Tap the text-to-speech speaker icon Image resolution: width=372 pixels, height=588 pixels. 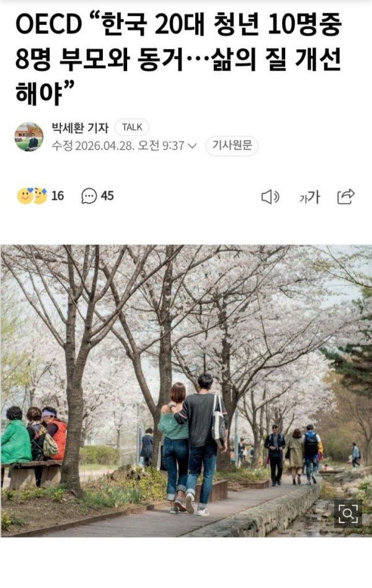270,197
